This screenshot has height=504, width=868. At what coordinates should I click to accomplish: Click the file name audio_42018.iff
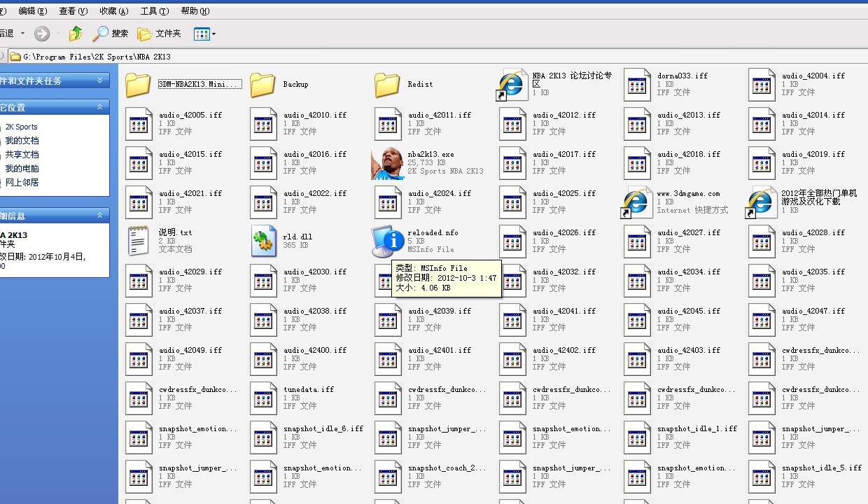pos(689,154)
